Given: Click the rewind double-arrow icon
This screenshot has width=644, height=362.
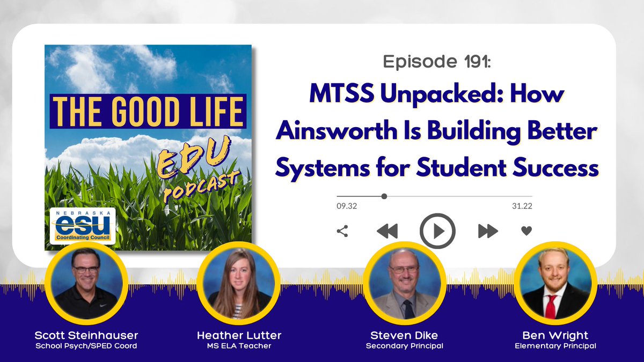Looking at the screenshot, I should pos(387,231).
